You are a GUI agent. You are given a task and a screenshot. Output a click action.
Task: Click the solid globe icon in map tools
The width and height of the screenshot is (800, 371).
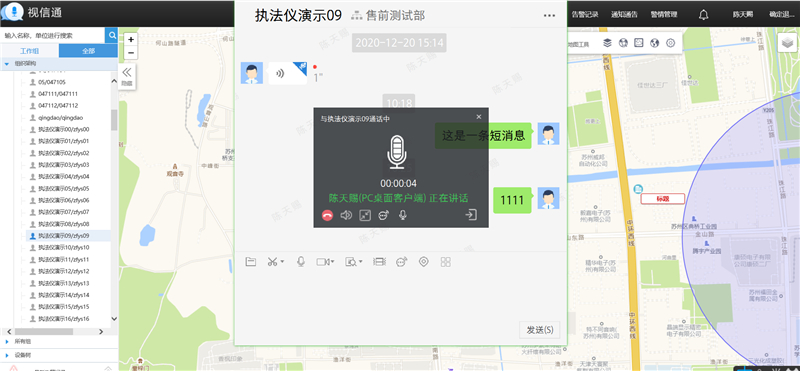tap(655, 43)
